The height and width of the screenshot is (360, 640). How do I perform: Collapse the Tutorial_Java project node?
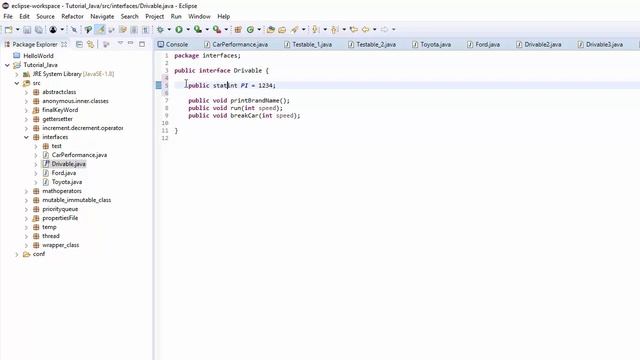pyautogui.click(x=7, y=65)
